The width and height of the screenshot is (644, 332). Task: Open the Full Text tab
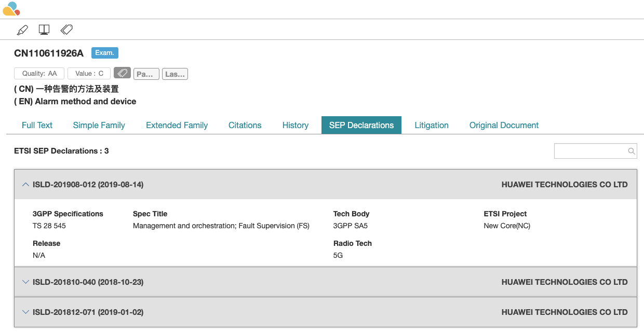coord(37,125)
